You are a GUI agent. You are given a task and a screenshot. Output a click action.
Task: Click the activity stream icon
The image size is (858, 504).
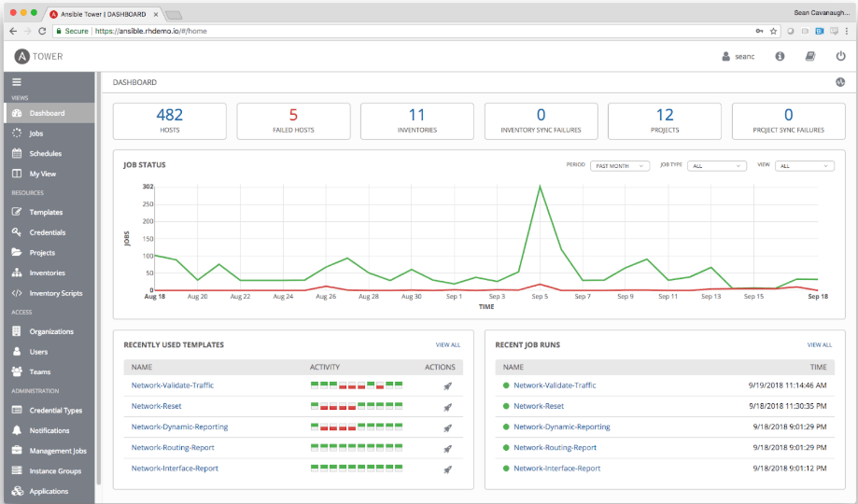[839, 82]
